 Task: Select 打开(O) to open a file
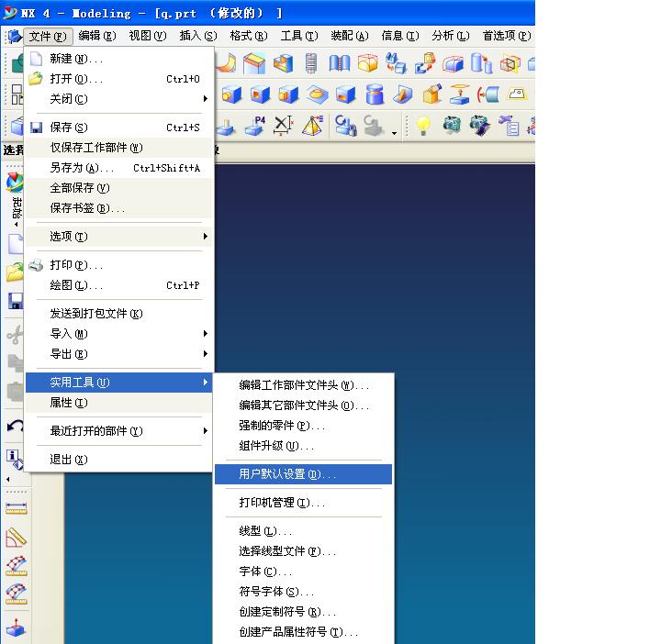118,79
